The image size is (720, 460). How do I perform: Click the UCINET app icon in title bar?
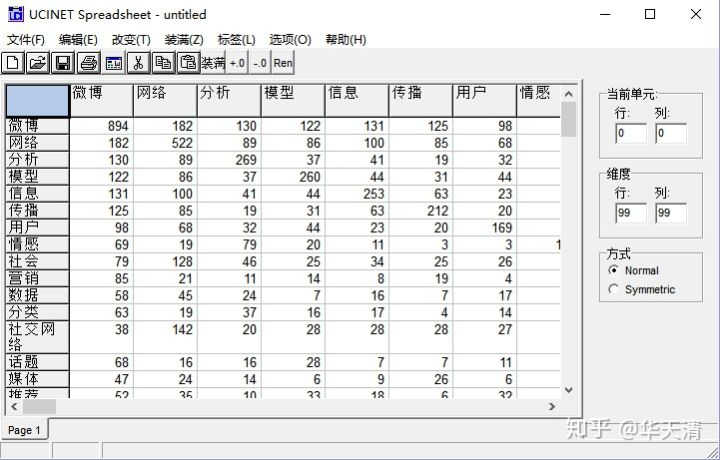(x=15, y=14)
